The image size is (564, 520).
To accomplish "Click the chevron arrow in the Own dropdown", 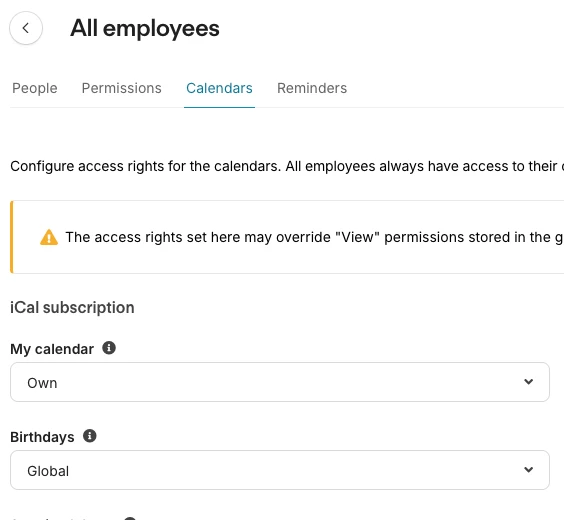I will click(x=528, y=382).
